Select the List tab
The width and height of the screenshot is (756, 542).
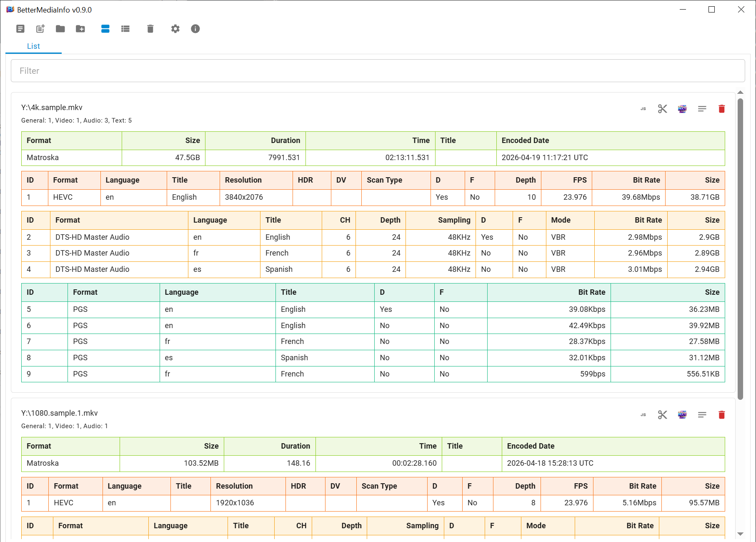click(33, 46)
